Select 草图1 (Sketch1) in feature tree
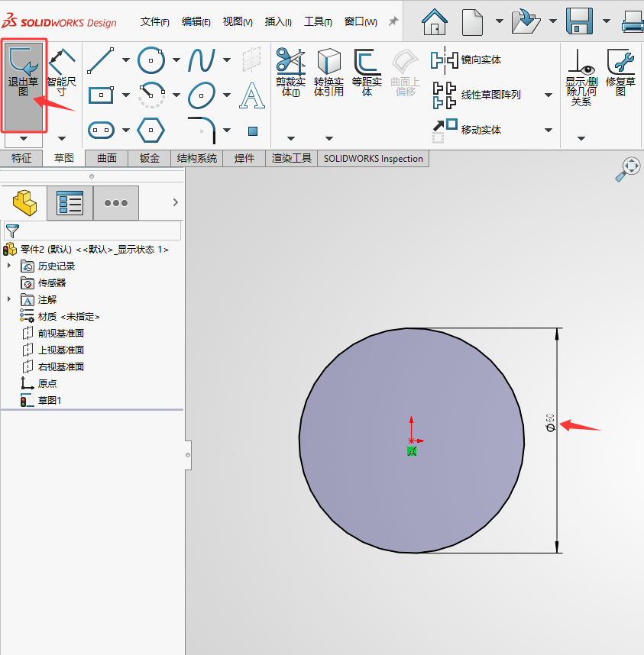The height and width of the screenshot is (655, 644). point(50,401)
